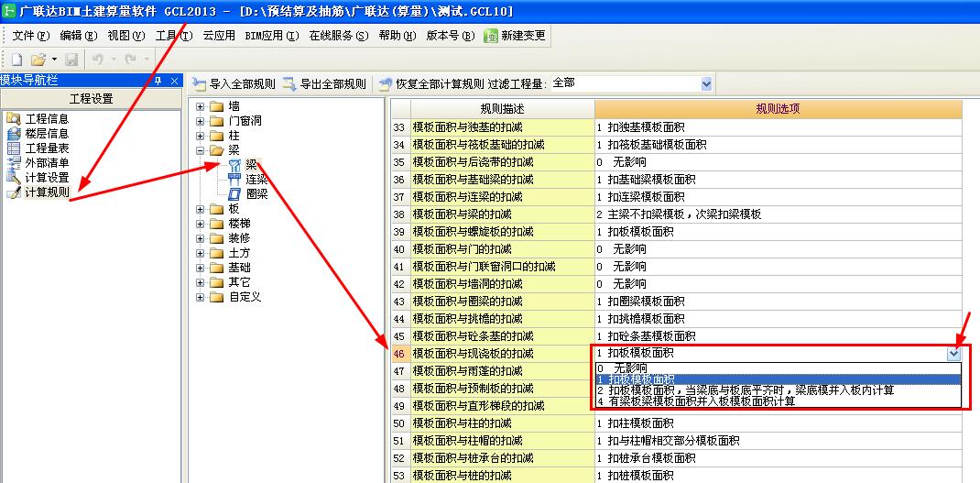980x483 pixels.
Task: Open the BIM应用(I) menu
Action: click(272, 36)
